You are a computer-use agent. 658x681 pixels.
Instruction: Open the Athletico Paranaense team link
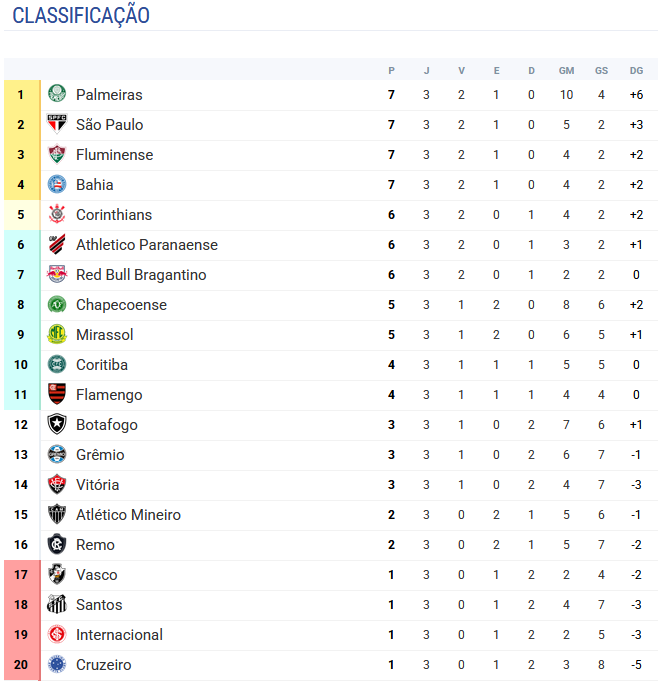coord(146,245)
